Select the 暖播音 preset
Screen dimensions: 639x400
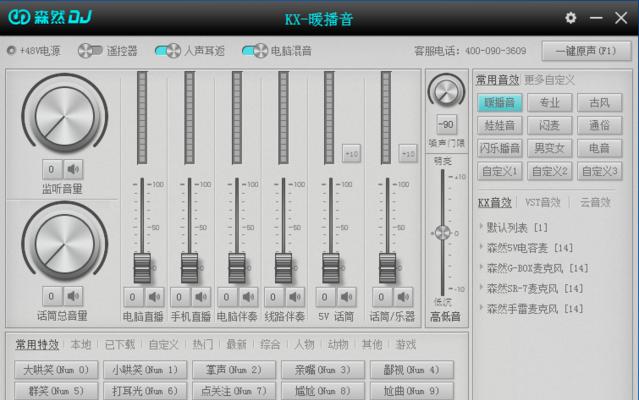coord(500,103)
